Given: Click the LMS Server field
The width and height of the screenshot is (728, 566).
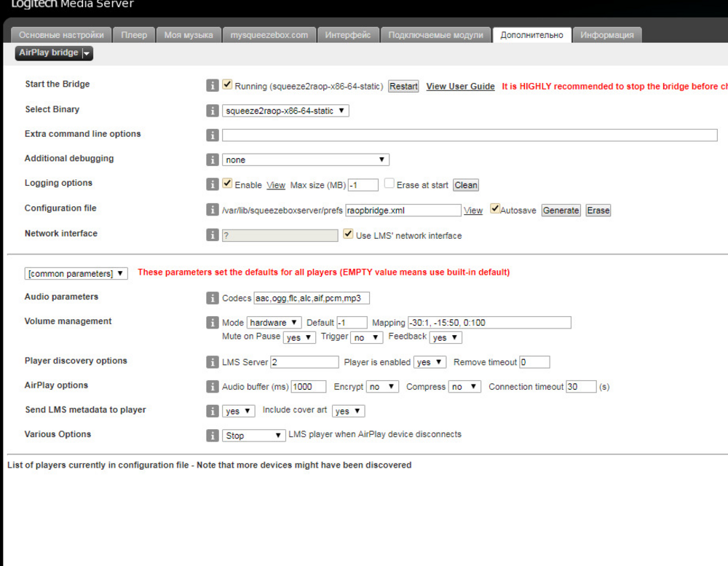Looking at the screenshot, I should pos(304,362).
